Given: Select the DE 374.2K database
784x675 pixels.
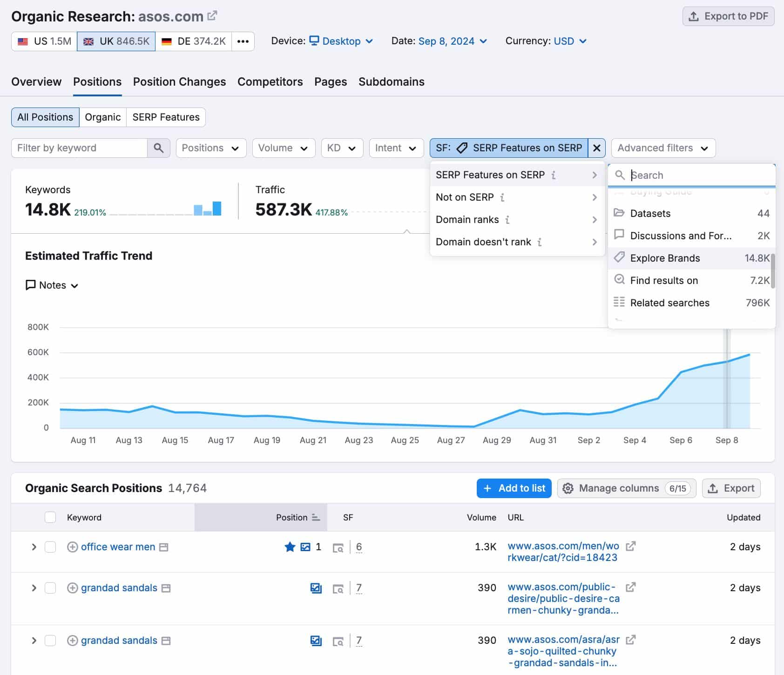Looking at the screenshot, I should (x=194, y=41).
